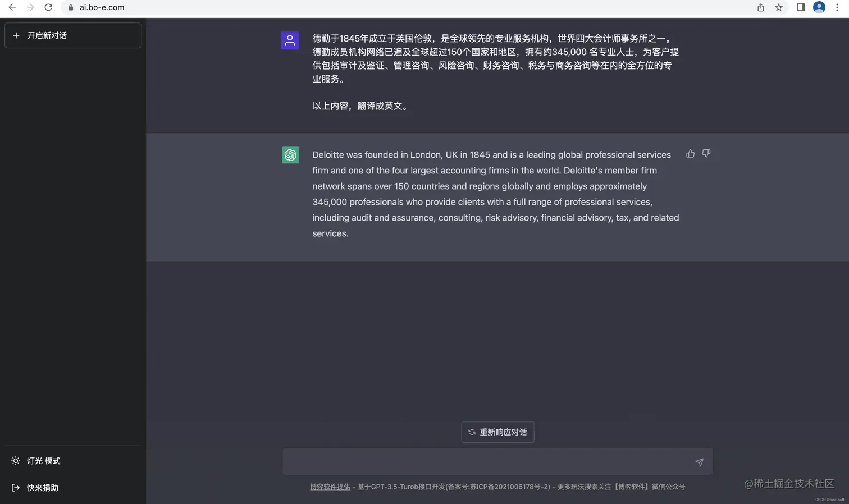Click the footer text '更多玩法搜索关注【博弈软件】微信公众号'

pos(621,487)
